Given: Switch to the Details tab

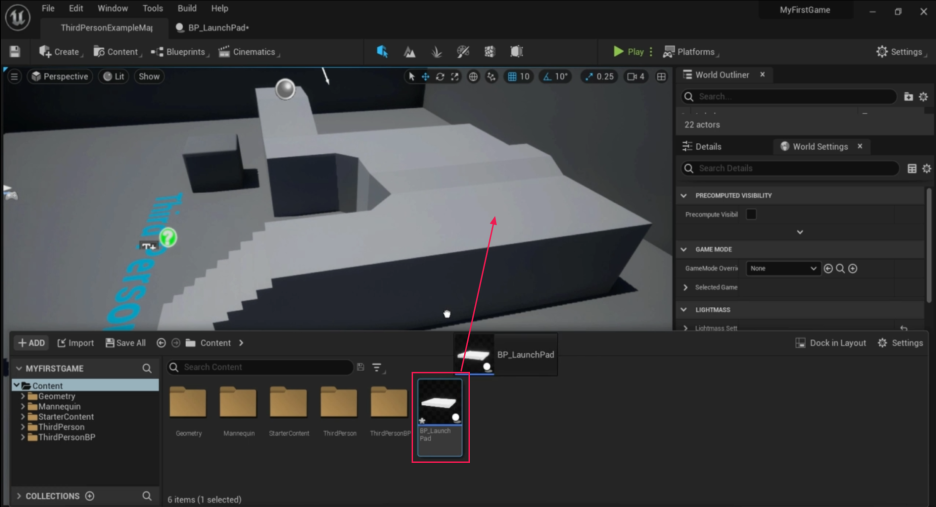Looking at the screenshot, I should [702, 146].
